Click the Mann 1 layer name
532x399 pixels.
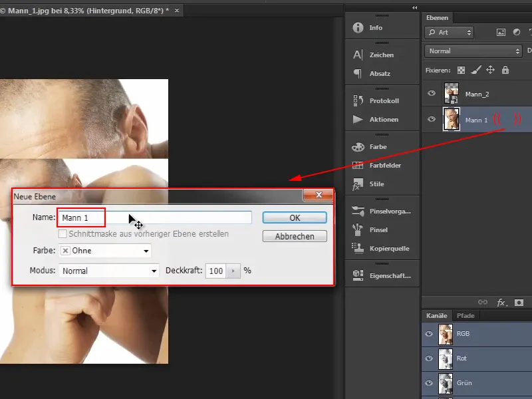pos(476,120)
